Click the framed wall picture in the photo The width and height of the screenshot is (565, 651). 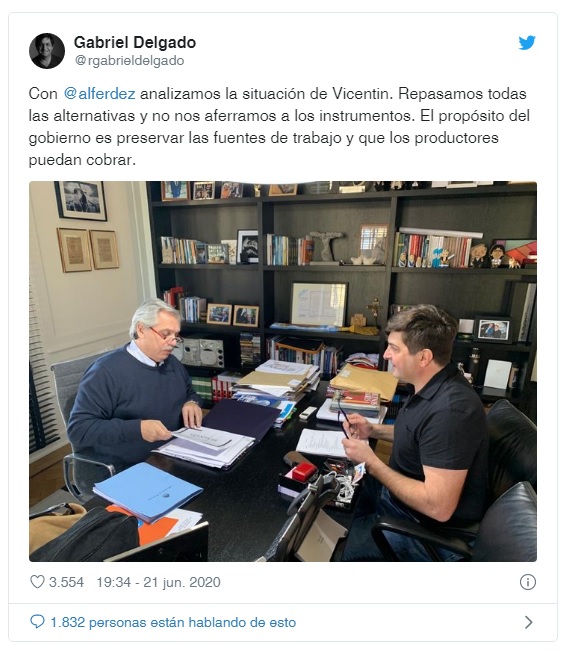coord(81,200)
